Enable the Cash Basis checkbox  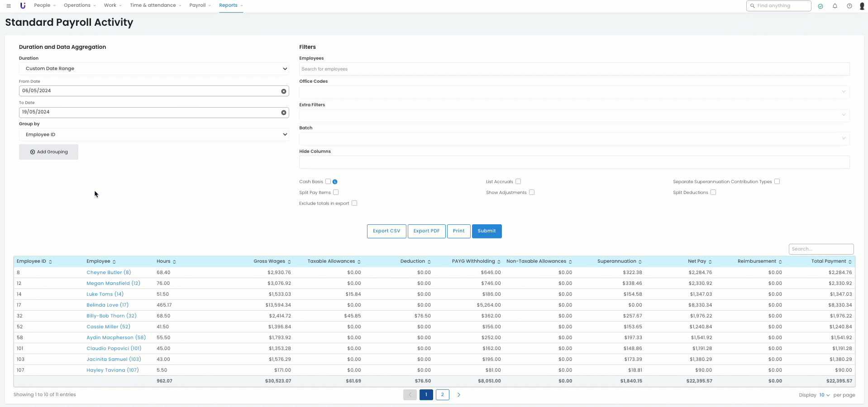[x=328, y=181]
